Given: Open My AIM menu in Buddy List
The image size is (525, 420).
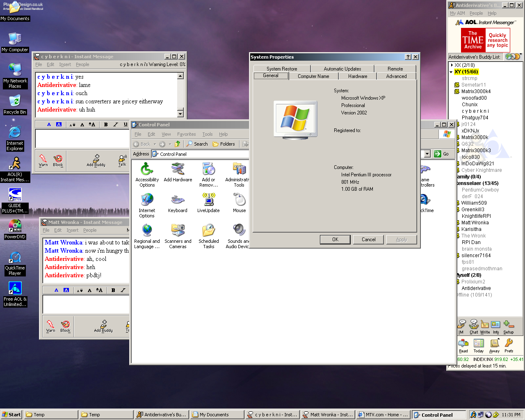Looking at the screenshot, I should click(x=457, y=13).
